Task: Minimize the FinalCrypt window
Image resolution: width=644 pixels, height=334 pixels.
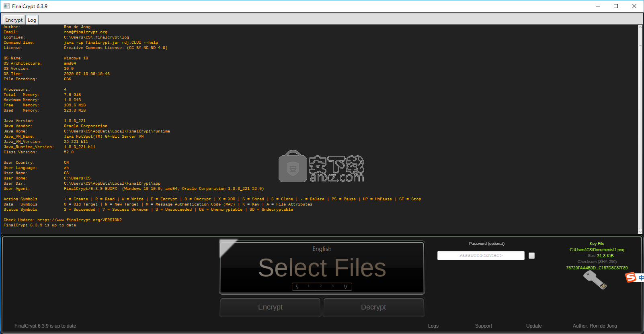Action: coord(597,6)
